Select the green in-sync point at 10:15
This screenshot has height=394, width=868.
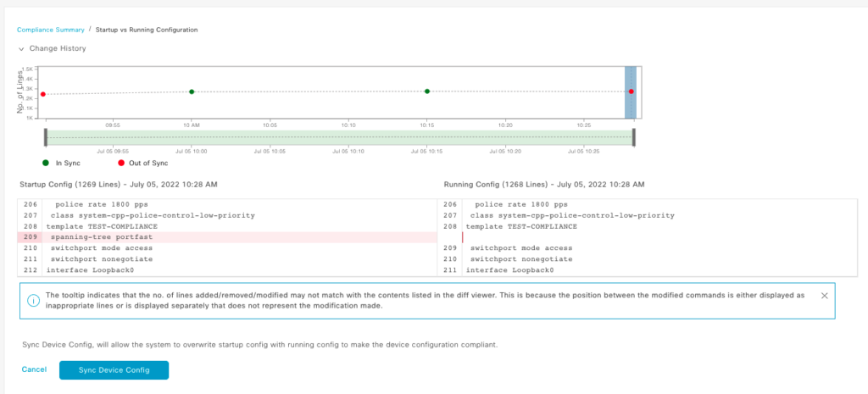427,92
